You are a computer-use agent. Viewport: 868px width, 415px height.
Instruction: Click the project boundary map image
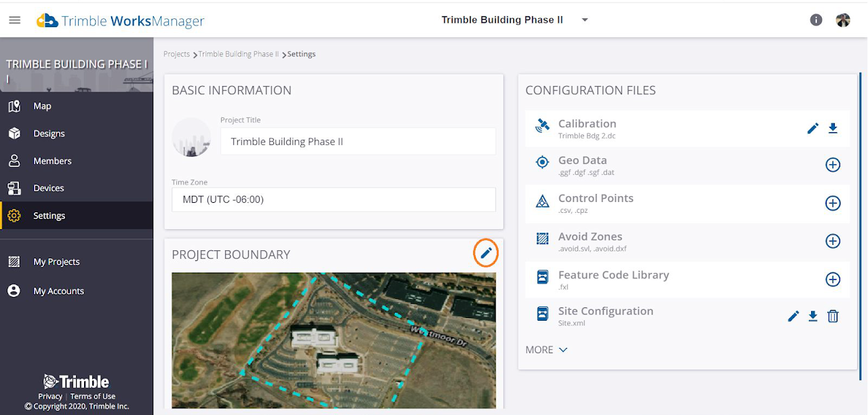point(334,340)
